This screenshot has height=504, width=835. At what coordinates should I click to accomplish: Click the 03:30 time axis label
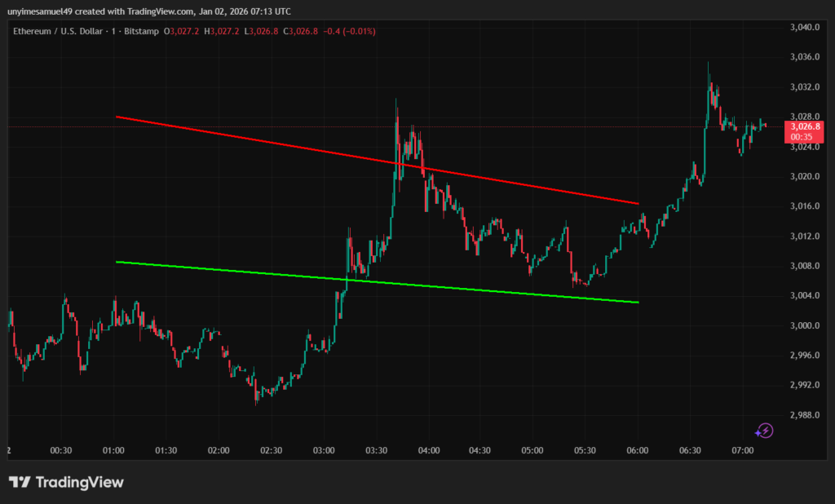378,450
